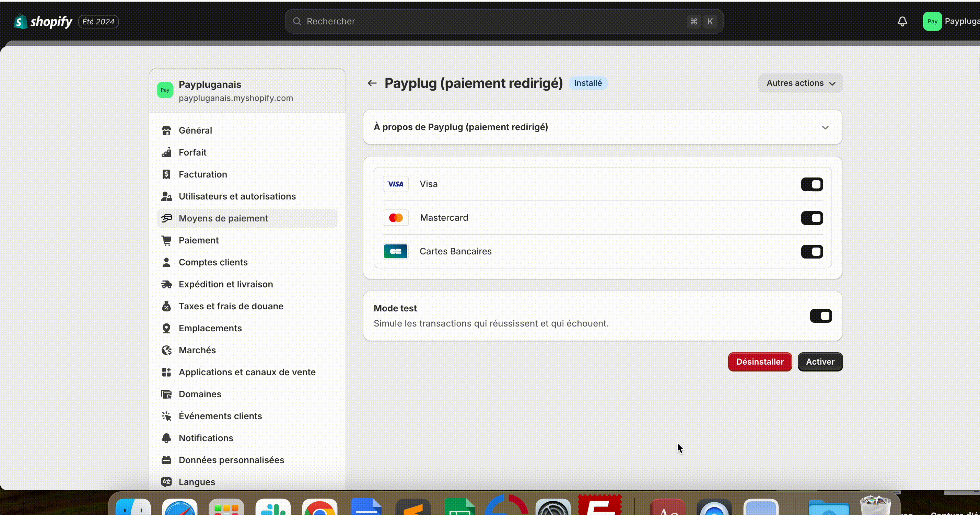
Task: Turn off the Mastercard toggle
Action: click(812, 218)
